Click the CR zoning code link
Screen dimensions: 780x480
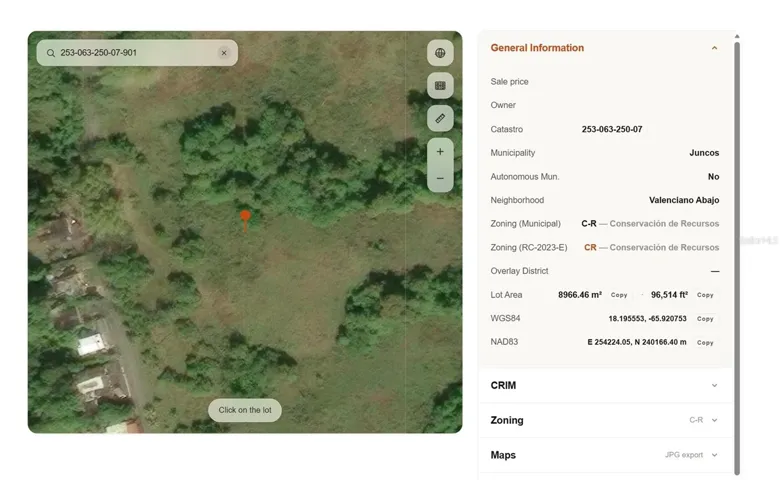tap(590, 247)
